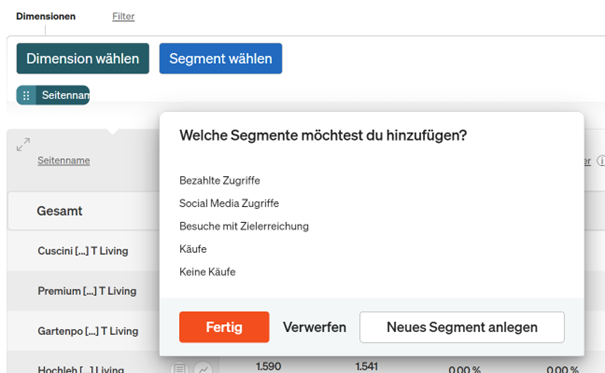Switch to the Filter tab
Viewport: 605px width, 373px height.
(123, 16)
